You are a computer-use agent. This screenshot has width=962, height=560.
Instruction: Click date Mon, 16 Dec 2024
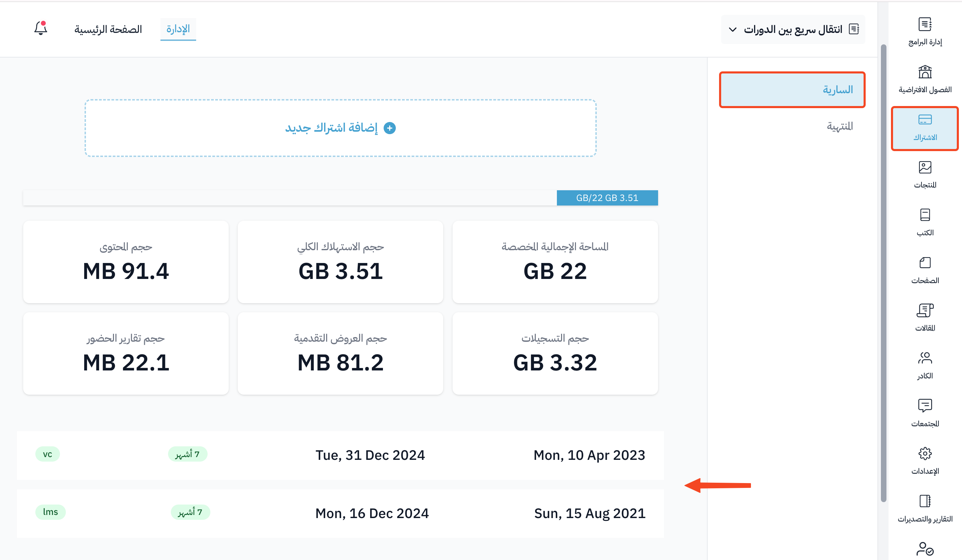(372, 513)
